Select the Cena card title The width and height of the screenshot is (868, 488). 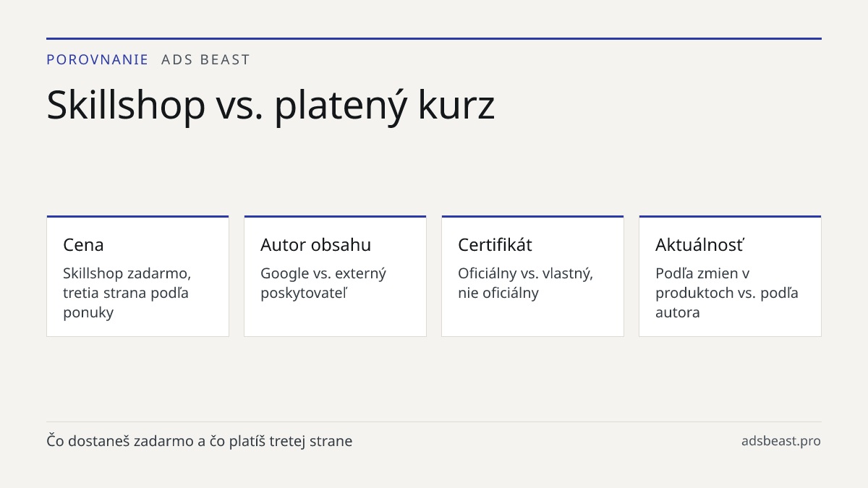83,245
